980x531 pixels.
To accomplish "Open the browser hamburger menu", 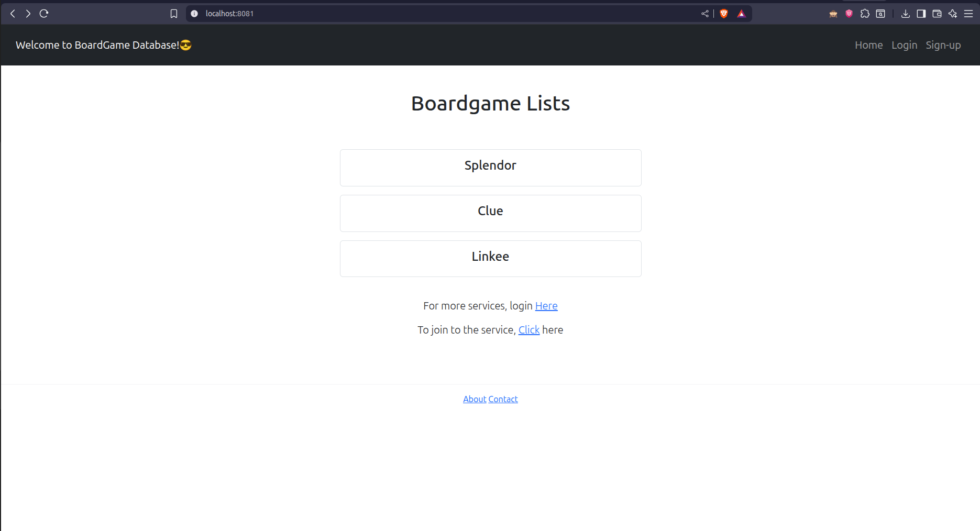I will coord(968,14).
